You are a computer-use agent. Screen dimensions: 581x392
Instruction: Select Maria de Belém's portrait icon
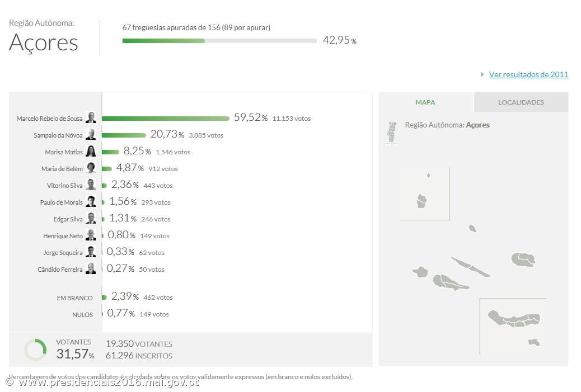91,168
